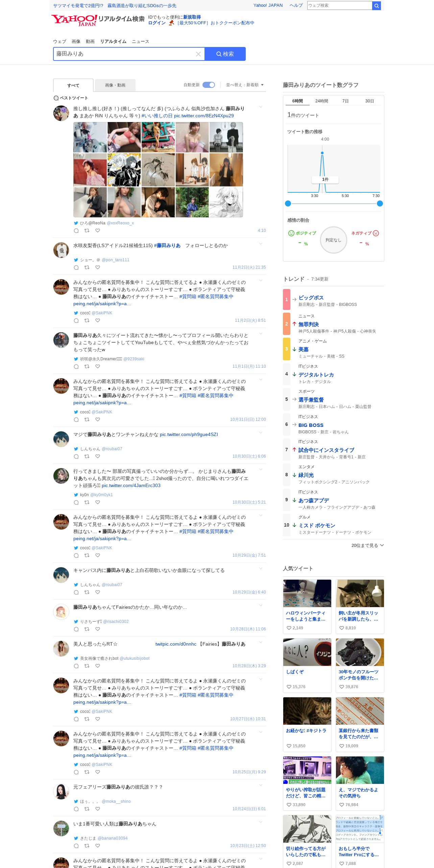Click the ネガティブ sad face icon
Screen dimensions: 434x868
coord(376,233)
